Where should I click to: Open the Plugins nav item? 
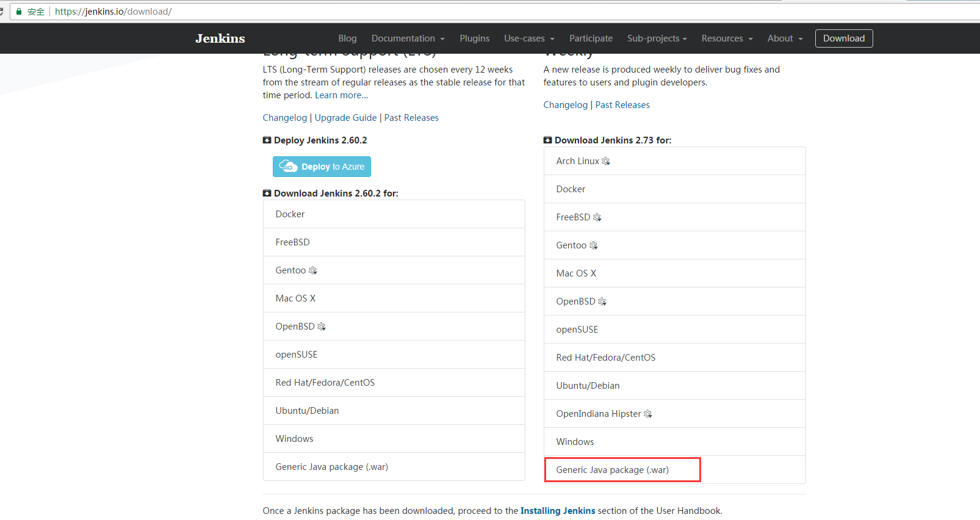(475, 38)
